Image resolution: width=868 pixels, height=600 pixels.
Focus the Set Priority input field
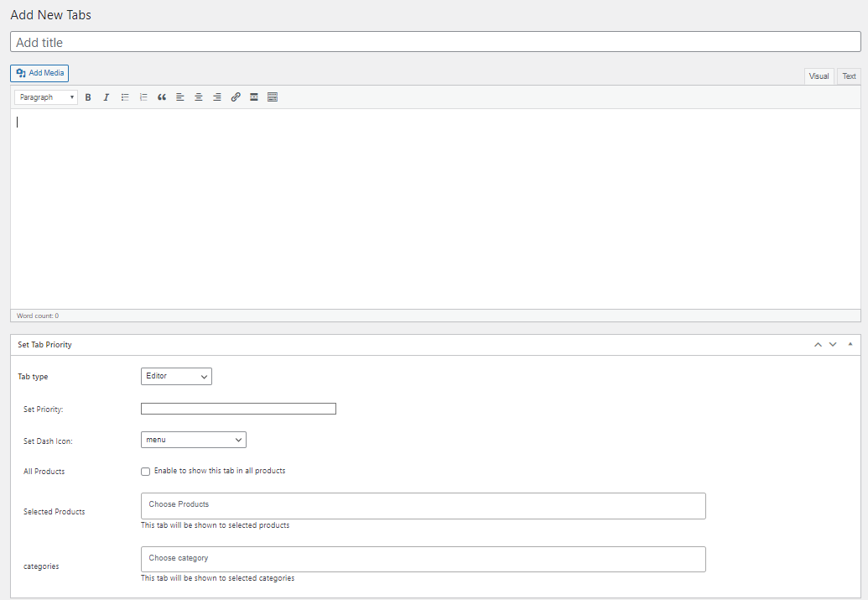tap(238, 409)
